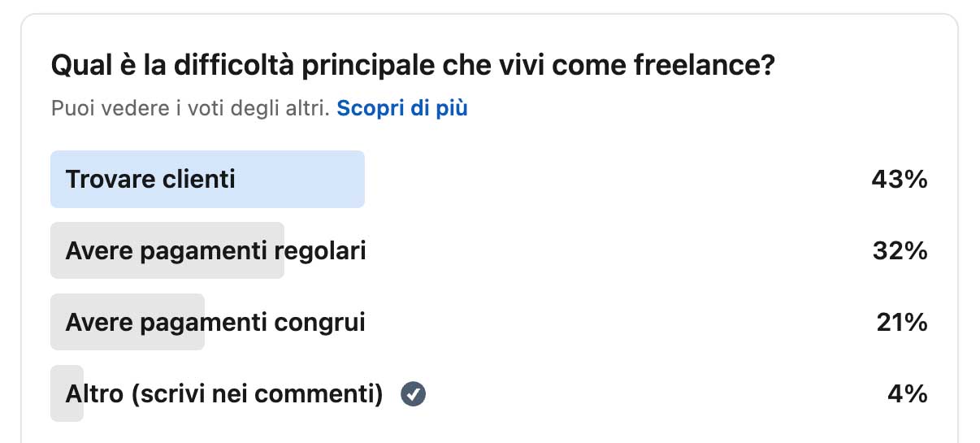Screen dimensions: 980x443
Task: Click the 43% result for Trovare clienti
Action: 899,180
